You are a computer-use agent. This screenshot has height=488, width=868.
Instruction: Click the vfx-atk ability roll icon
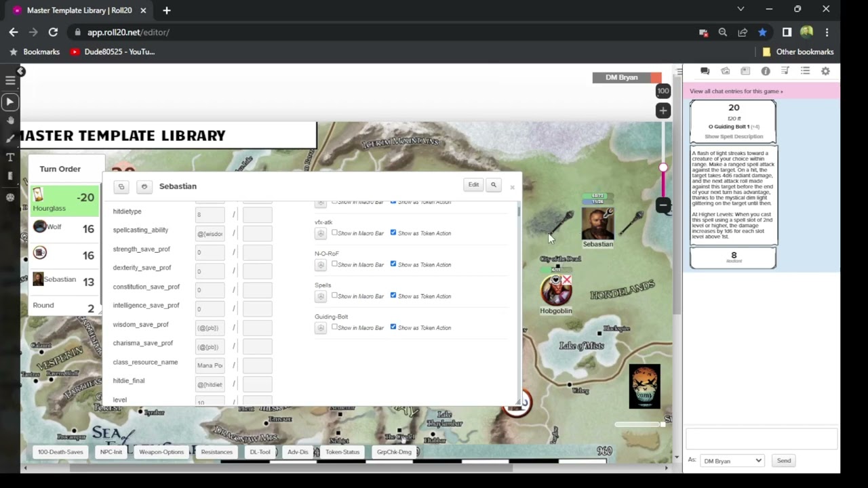click(321, 234)
